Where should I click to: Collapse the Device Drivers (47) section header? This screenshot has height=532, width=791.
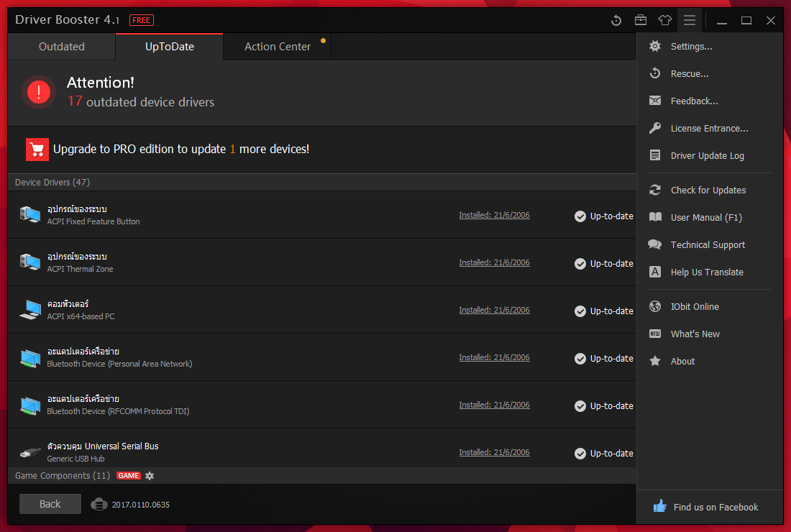(52, 182)
